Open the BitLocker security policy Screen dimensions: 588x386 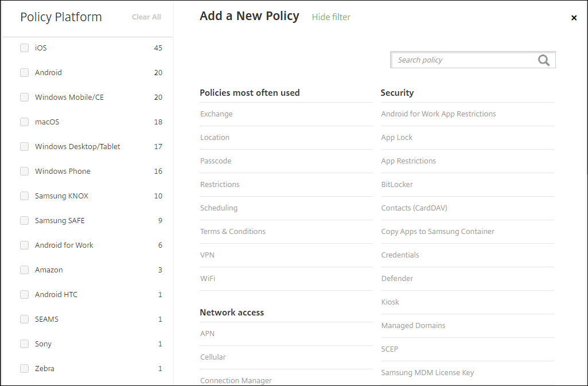coord(397,185)
